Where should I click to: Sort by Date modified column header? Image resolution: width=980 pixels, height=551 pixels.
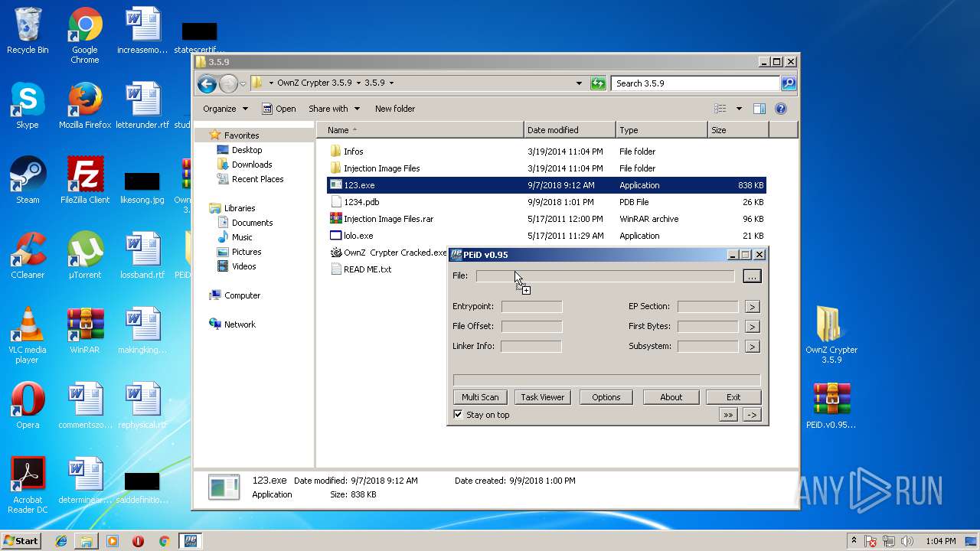click(570, 130)
